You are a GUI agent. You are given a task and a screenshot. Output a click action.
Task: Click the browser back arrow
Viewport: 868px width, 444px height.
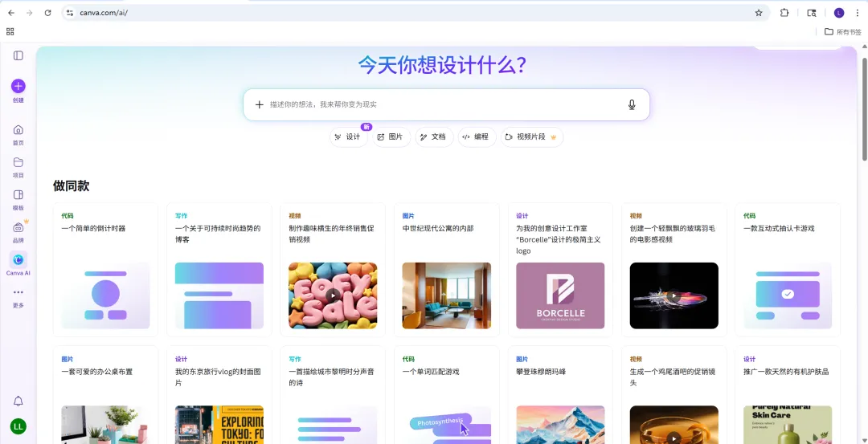point(11,13)
